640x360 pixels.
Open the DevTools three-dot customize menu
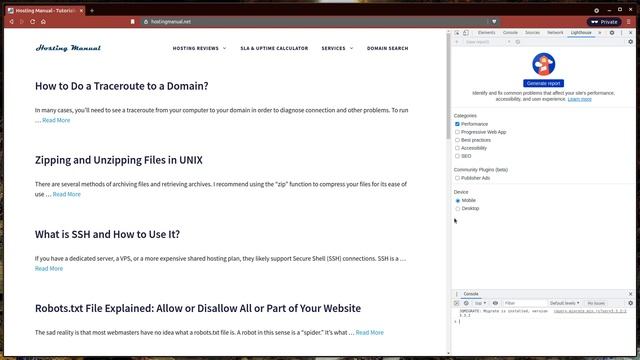622,33
